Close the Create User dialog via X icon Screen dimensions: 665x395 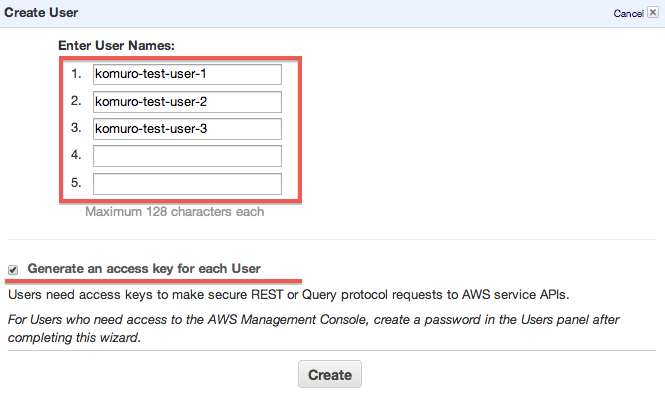pyautogui.click(x=653, y=13)
